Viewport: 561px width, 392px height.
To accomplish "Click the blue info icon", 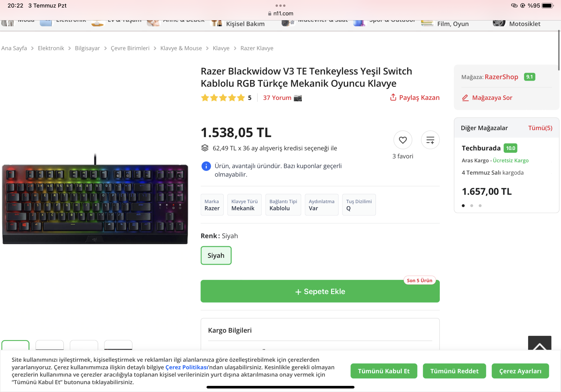I will point(206,166).
